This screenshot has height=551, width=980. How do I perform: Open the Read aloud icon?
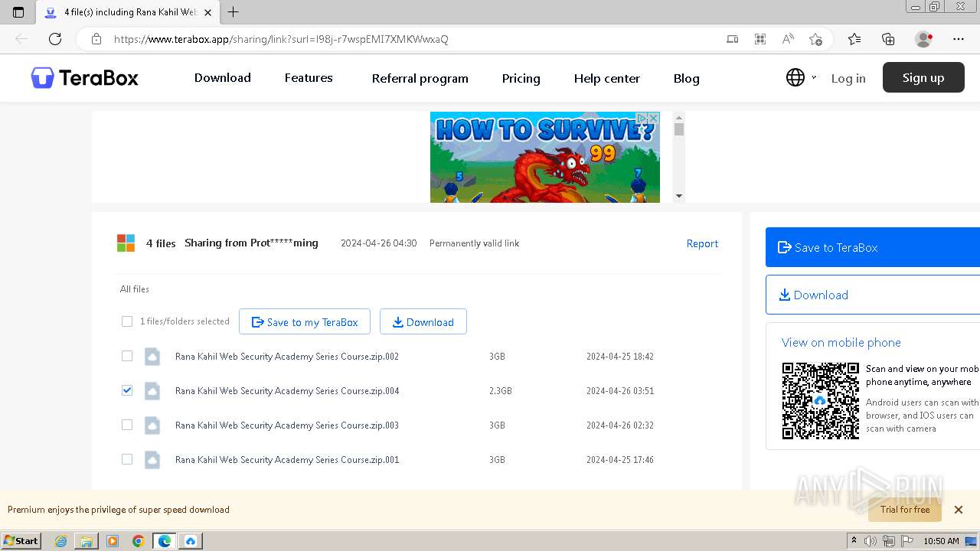coord(788,39)
